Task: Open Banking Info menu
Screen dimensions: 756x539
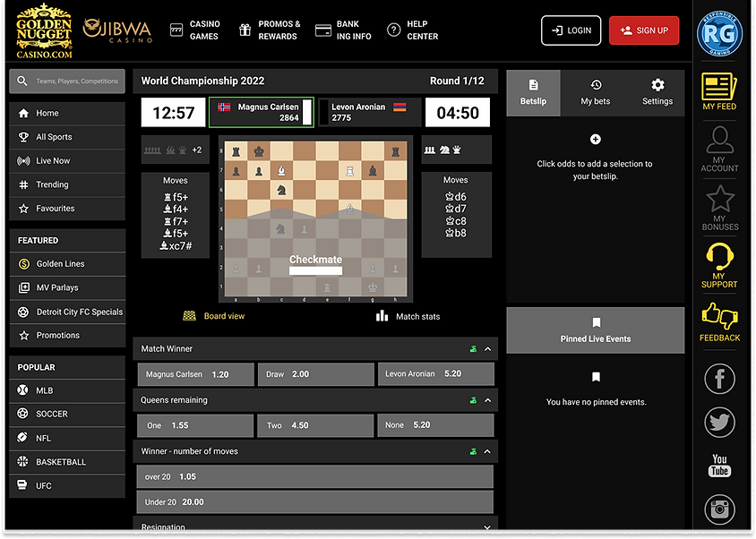Action: click(343, 30)
